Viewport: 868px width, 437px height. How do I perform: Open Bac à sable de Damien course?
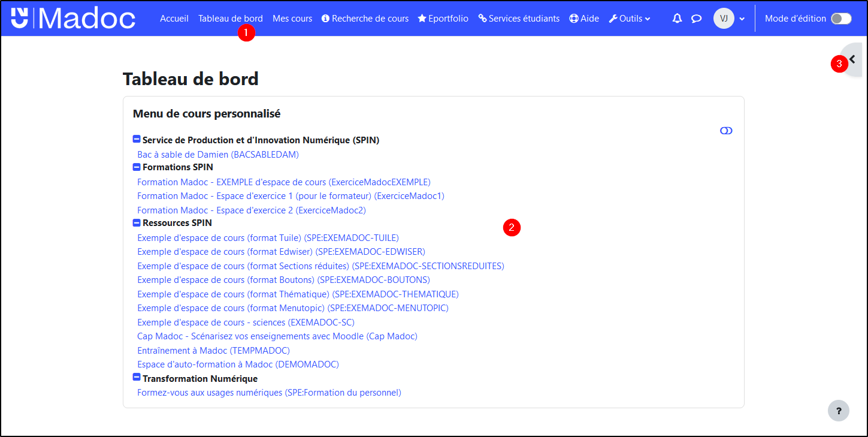(x=218, y=155)
